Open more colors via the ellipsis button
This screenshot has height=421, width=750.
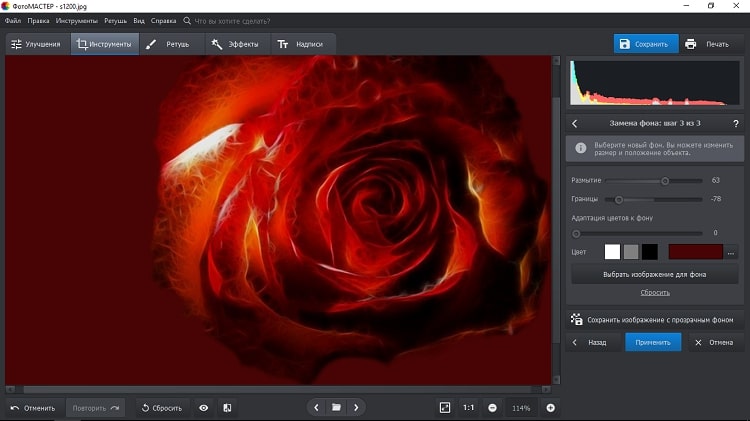click(731, 252)
